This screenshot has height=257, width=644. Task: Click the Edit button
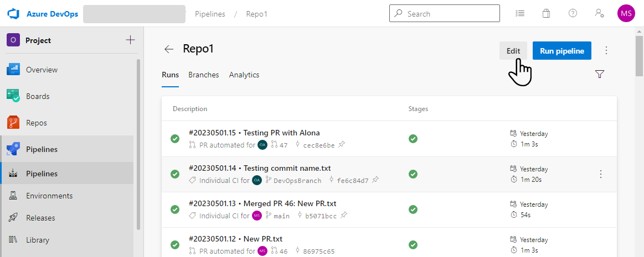(513, 51)
